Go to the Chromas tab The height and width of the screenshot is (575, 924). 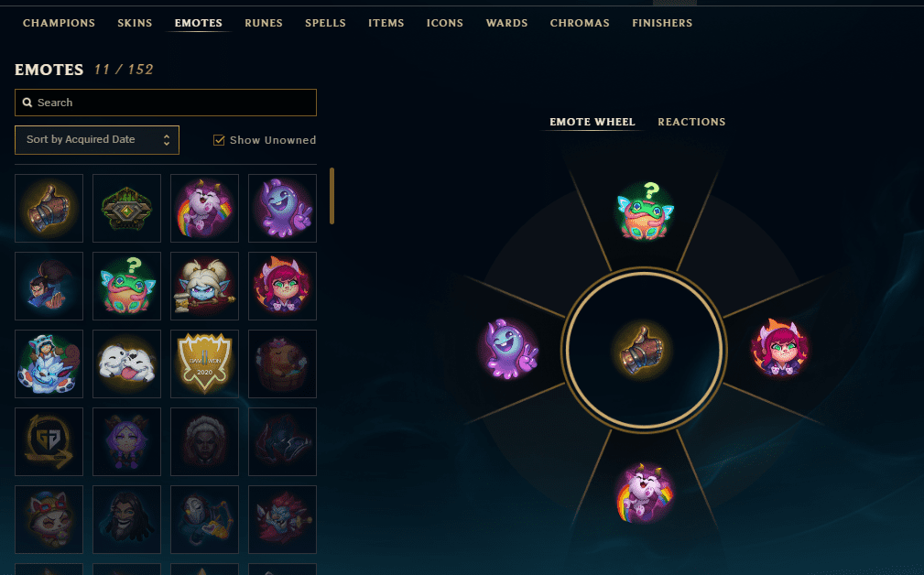[x=580, y=23]
